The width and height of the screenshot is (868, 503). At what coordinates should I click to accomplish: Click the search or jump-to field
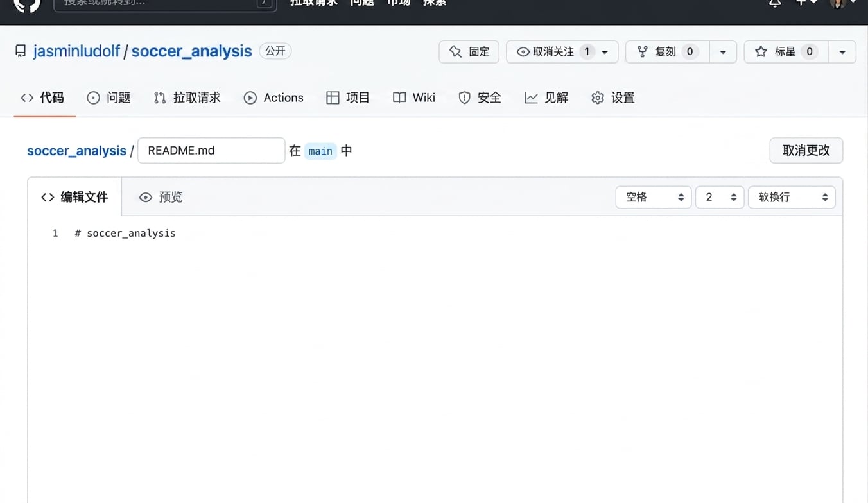[x=165, y=4]
